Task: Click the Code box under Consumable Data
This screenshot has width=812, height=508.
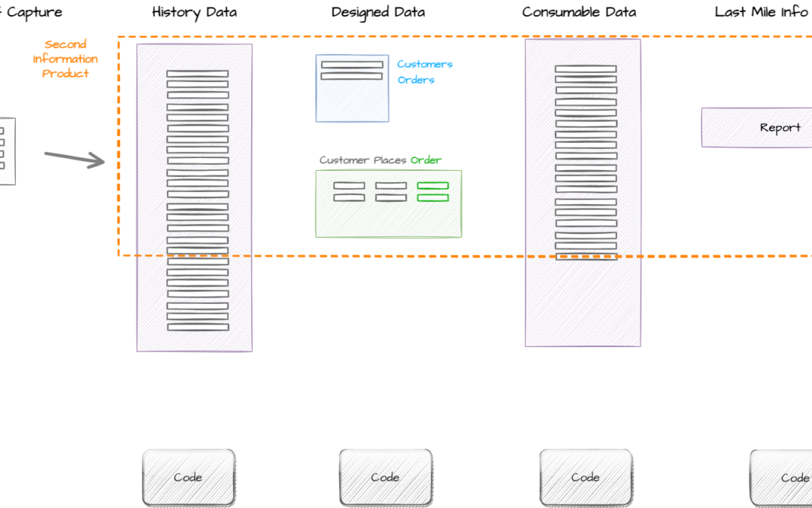Action: pyautogui.click(x=585, y=477)
